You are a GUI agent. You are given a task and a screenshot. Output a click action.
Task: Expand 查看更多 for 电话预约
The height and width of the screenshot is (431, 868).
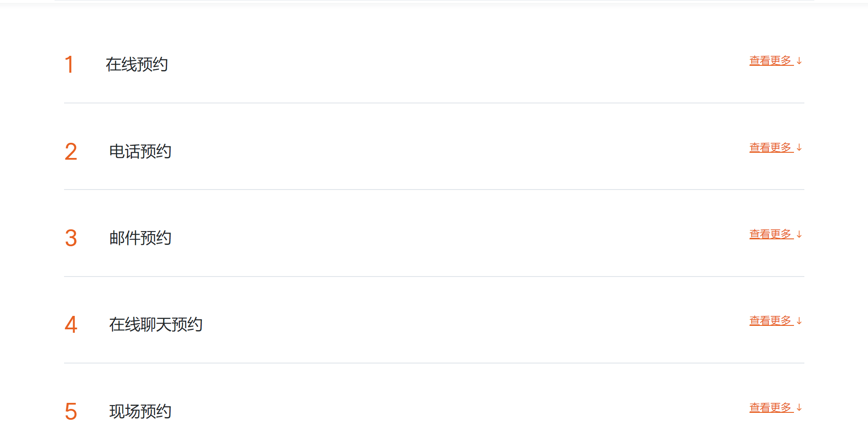point(771,148)
